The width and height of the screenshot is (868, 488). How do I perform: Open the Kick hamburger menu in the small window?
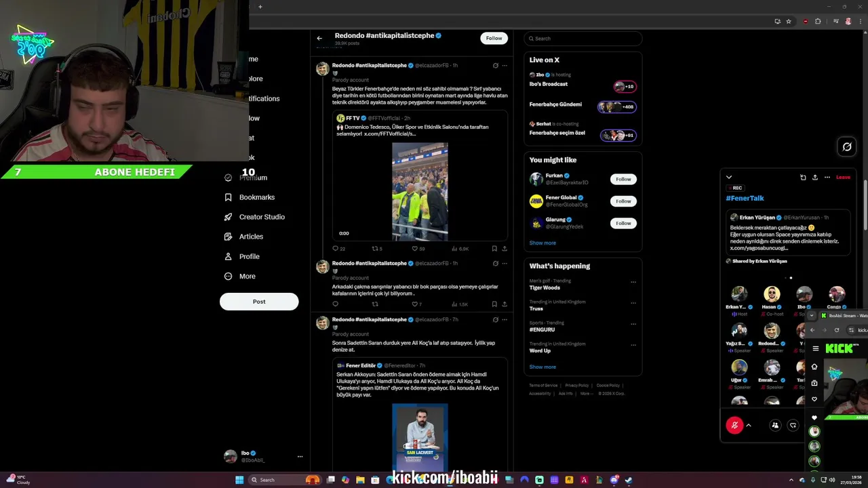(816, 348)
